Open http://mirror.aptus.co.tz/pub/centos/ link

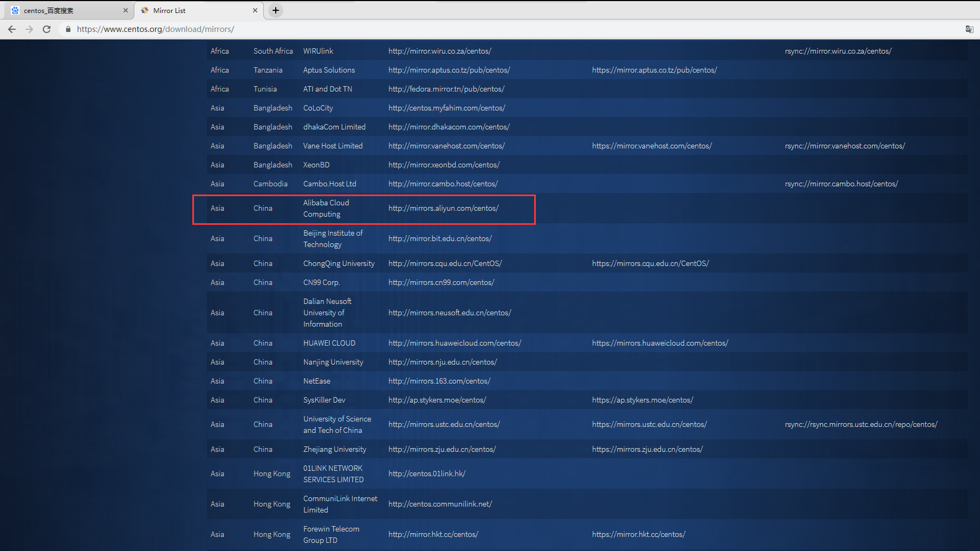(x=449, y=70)
